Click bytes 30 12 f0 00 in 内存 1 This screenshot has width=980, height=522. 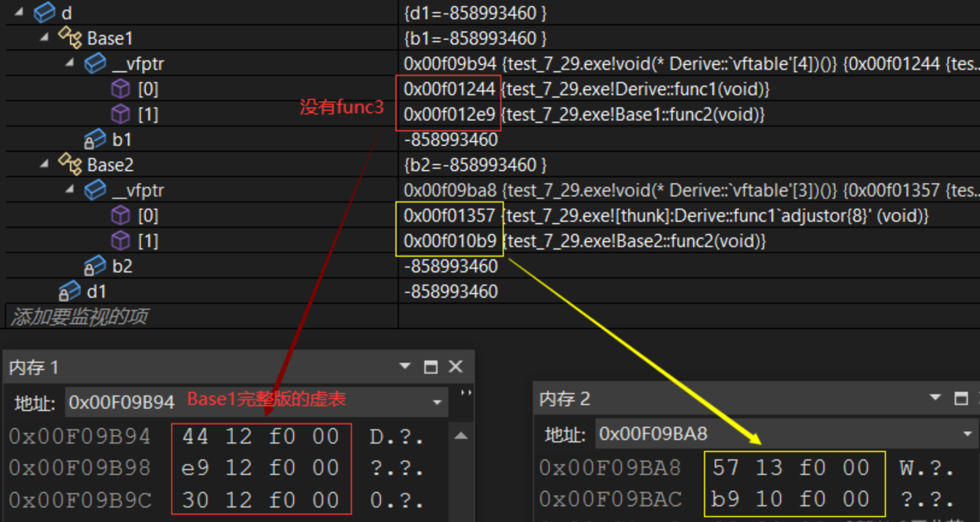[x=261, y=500]
